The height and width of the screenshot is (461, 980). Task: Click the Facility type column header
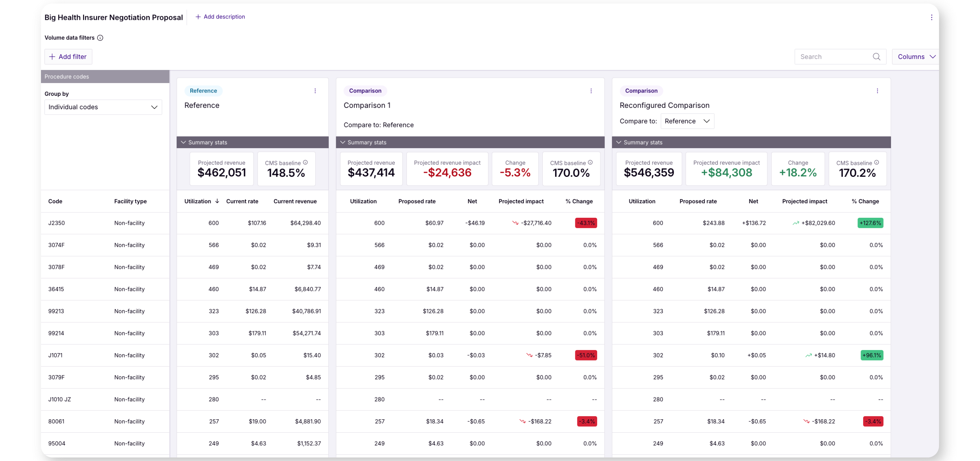[x=130, y=201]
